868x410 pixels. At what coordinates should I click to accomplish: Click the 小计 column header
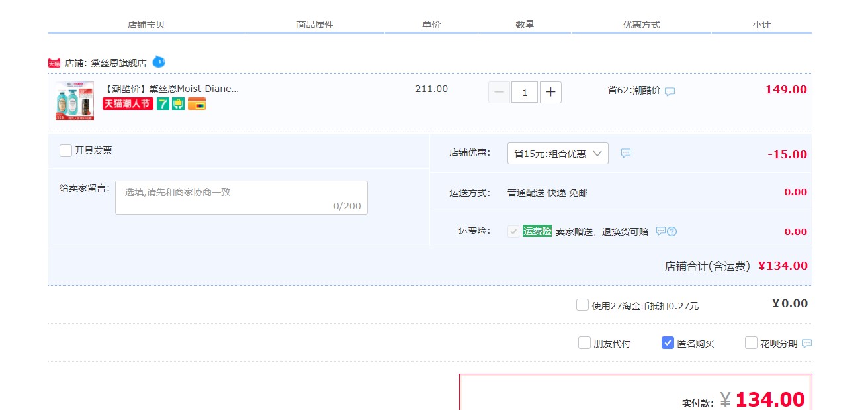761,25
